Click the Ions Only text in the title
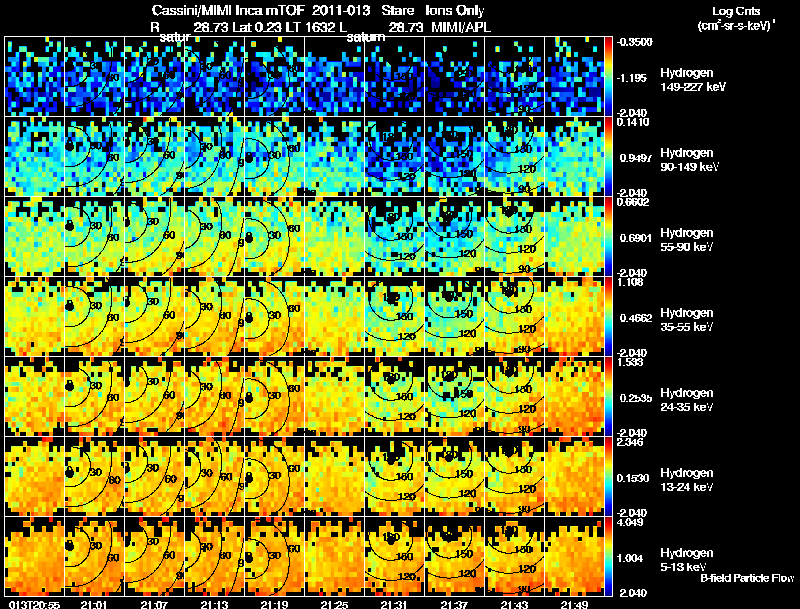This screenshot has height=609, width=800. click(x=455, y=11)
